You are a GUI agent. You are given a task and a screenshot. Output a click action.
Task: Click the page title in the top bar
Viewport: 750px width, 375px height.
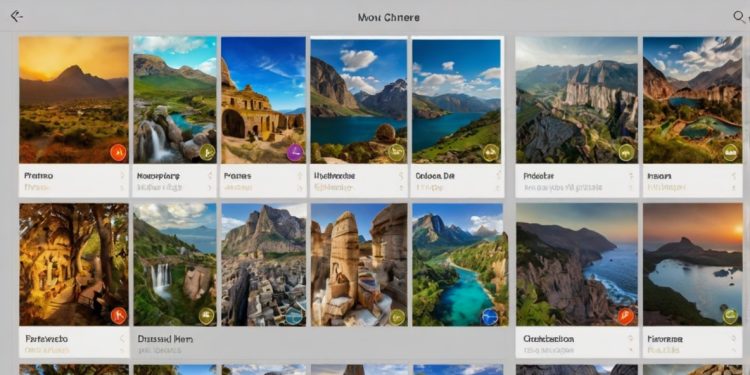pos(388,18)
